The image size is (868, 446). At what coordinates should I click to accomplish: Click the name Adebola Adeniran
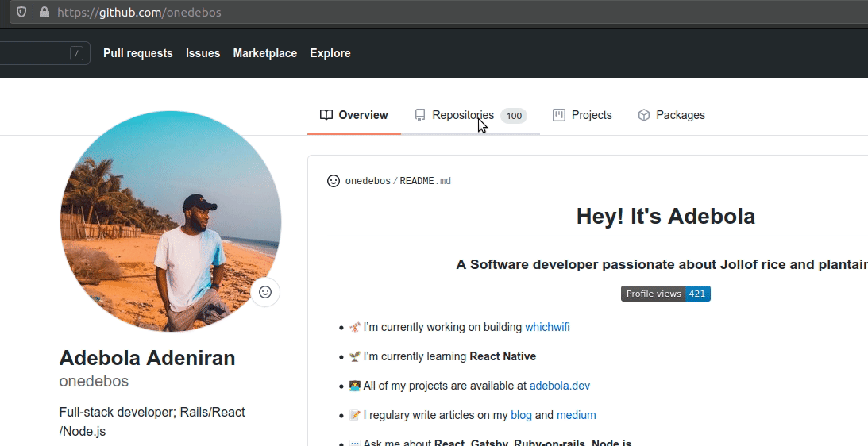click(x=147, y=358)
